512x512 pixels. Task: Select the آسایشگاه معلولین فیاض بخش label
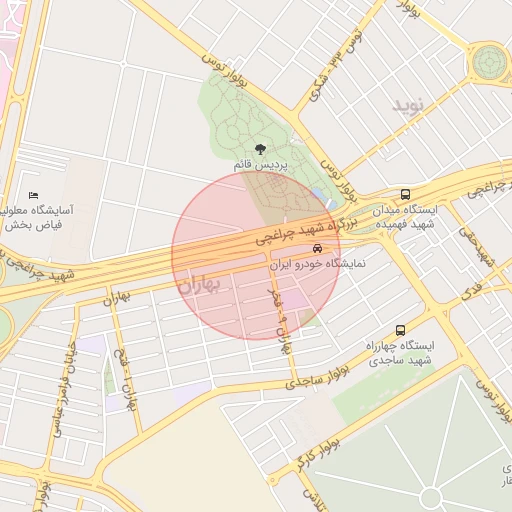[35, 218]
